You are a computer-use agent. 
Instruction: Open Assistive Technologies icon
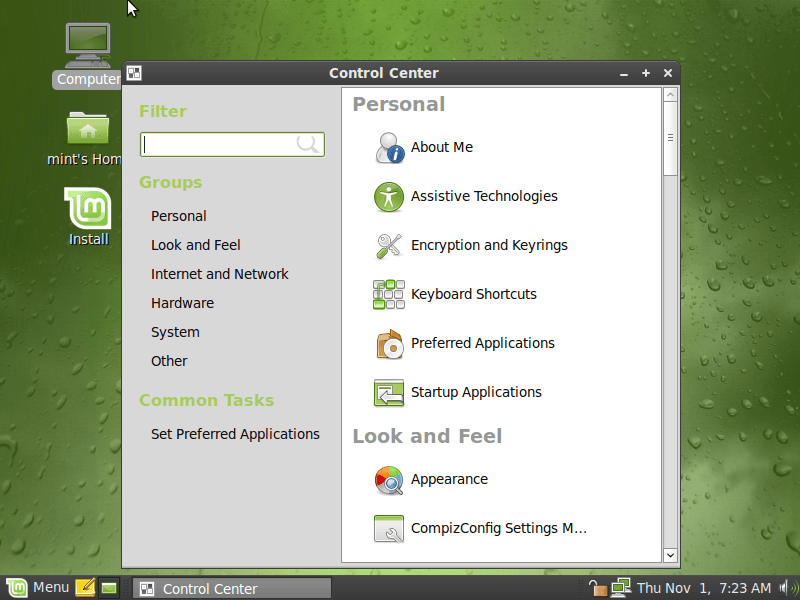pyautogui.click(x=389, y=196)
